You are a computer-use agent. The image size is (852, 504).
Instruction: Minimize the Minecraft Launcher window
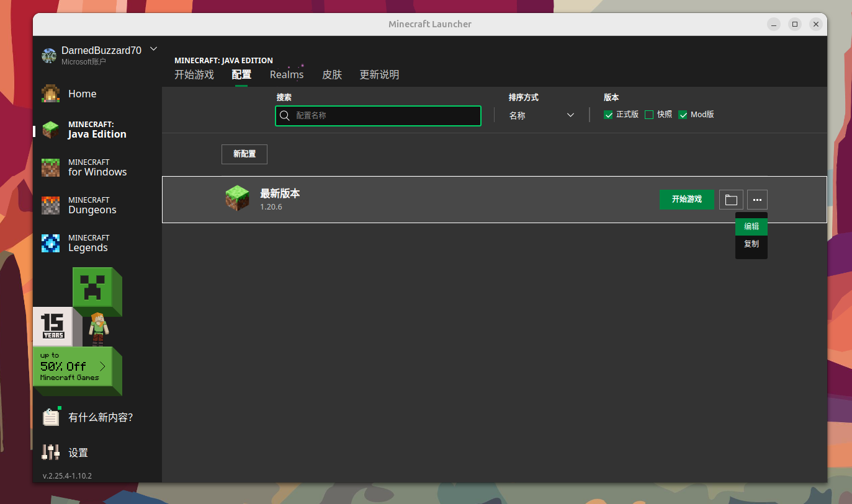tap(774, 24)
